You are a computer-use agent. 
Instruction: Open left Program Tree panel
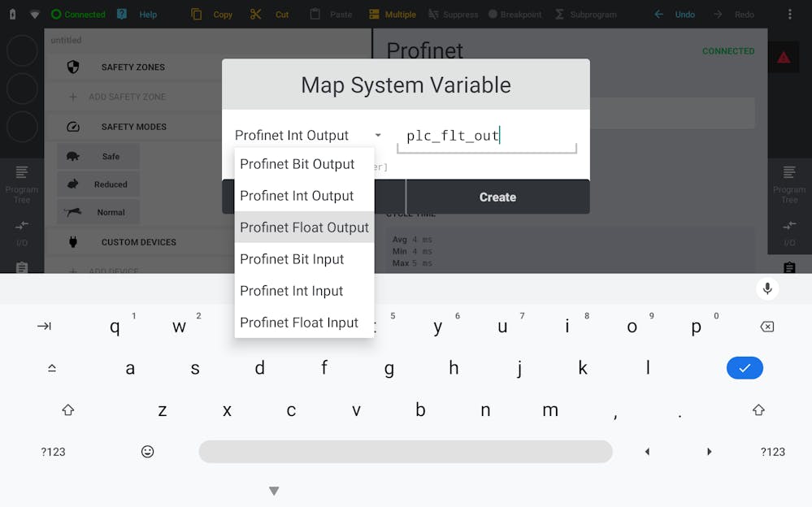coord(22,184)
